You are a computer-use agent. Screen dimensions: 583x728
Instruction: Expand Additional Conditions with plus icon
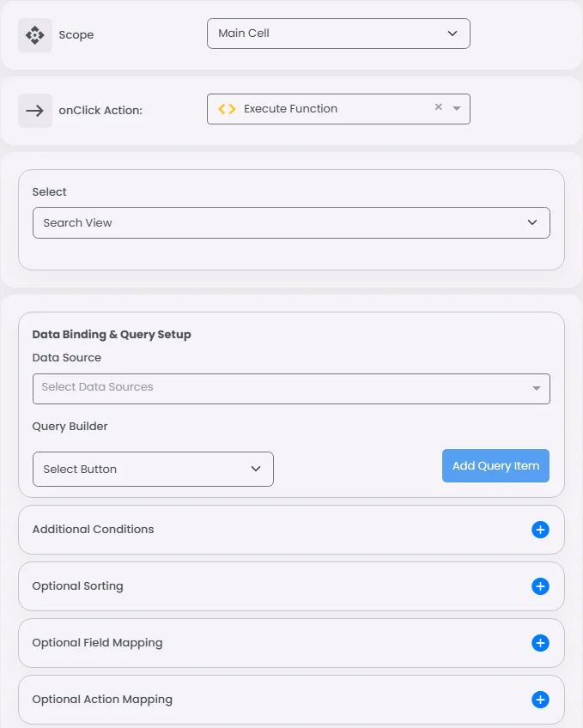click(x=540, y=530)
